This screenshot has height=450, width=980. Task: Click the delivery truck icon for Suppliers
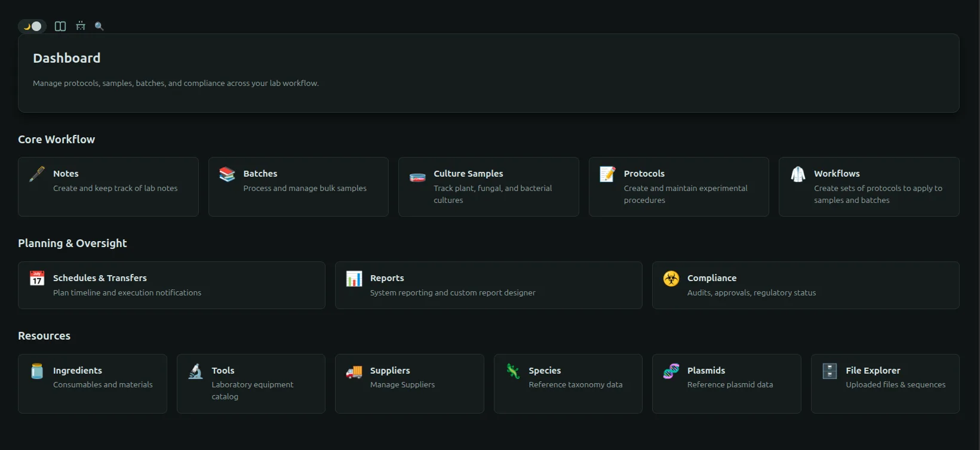click(354, 372)
